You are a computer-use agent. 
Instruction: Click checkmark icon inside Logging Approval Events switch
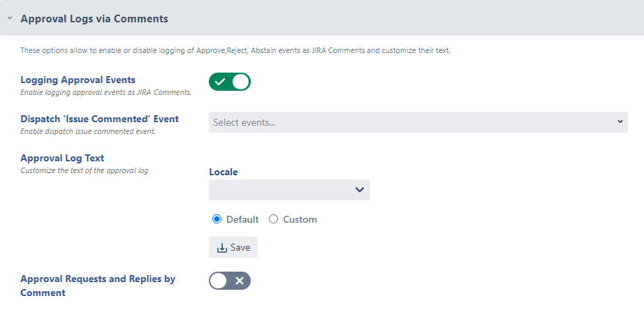(x=220, y=82)
